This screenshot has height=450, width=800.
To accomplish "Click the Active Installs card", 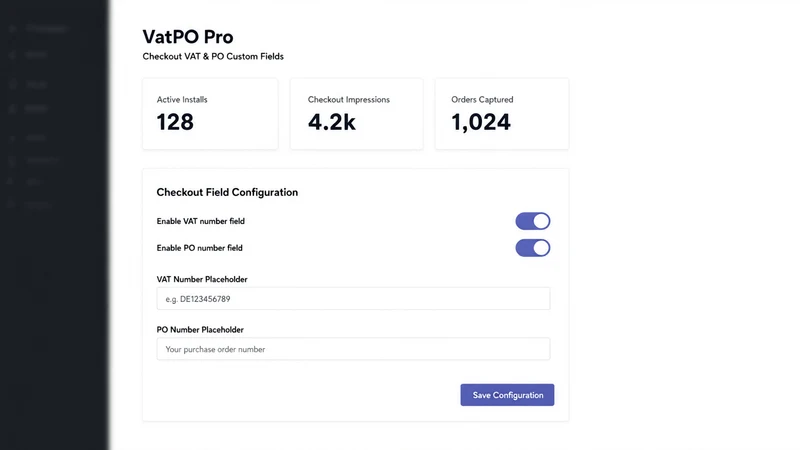I will (210, 114).
